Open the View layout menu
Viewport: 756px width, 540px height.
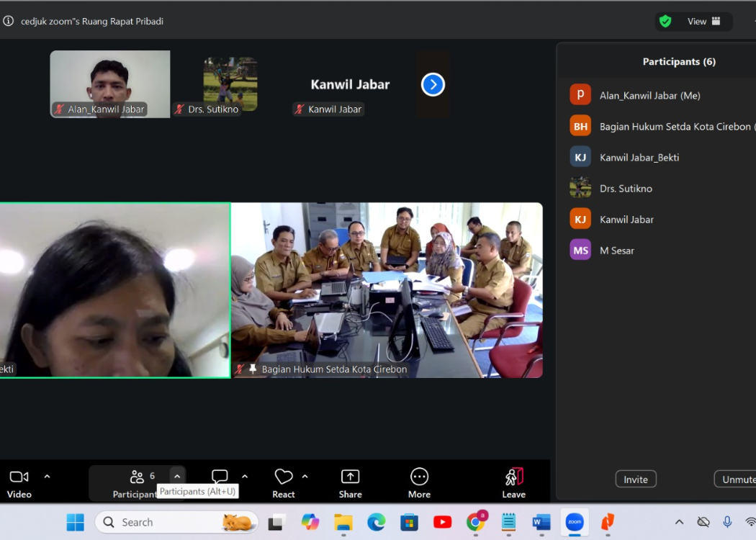pyautogui.click(x=703, y=22)
